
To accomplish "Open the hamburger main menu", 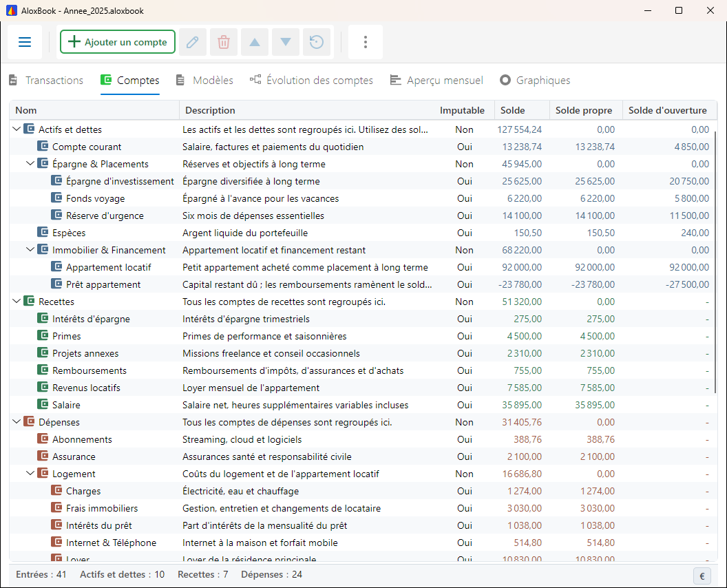I will pyautogui.click(x=25, y=42).
